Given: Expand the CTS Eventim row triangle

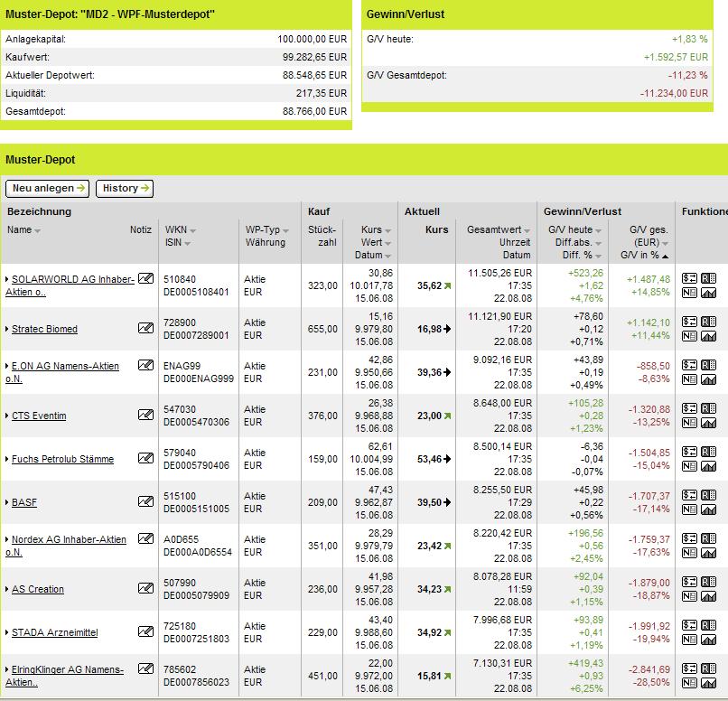Looking at the screenshot, I should click(x=7, y=416).
